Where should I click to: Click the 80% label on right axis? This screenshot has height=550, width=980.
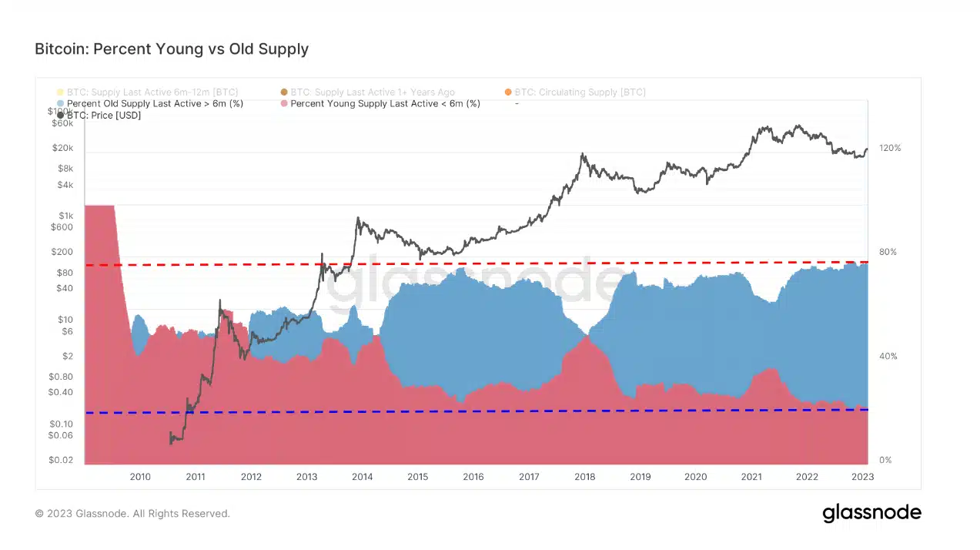tap(888, 252)
